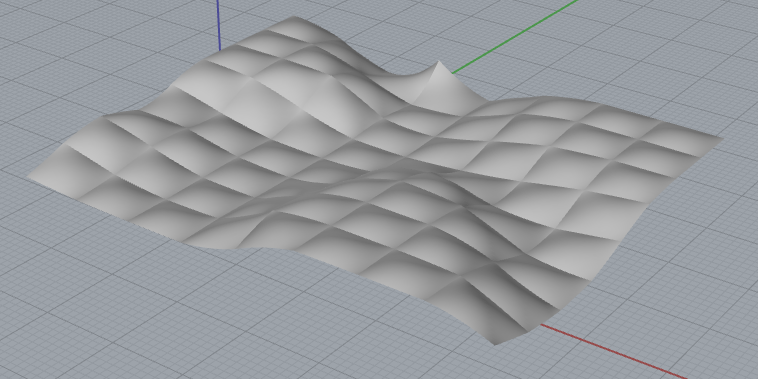Pick the leftmost corner of the surface
758x379 pixels.
click(x=29, y=177)
